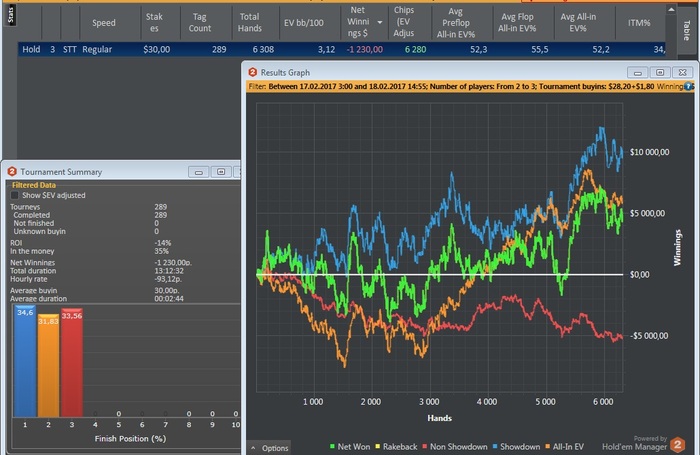Image resolution: width=700 pixels, height=455 pixels.
Task: Click the filter help icon in Results Graph
Action: 688,87
